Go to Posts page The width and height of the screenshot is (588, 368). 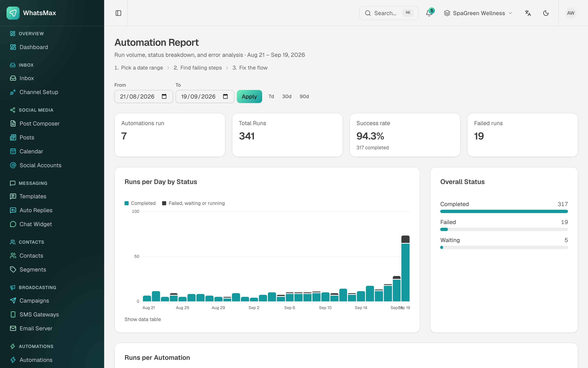[27, 137]
